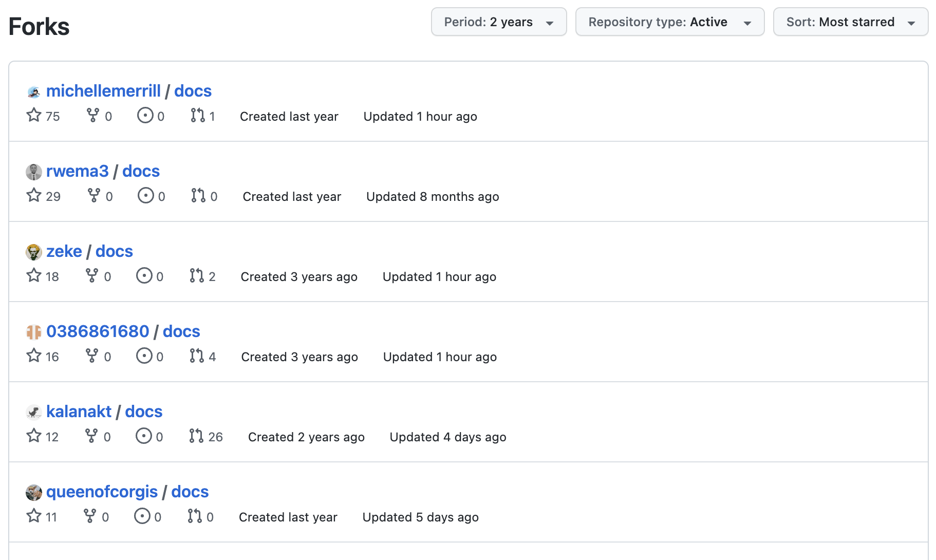
Task: Click issues icon in queenofcorgis row
Action: [142, 516]
